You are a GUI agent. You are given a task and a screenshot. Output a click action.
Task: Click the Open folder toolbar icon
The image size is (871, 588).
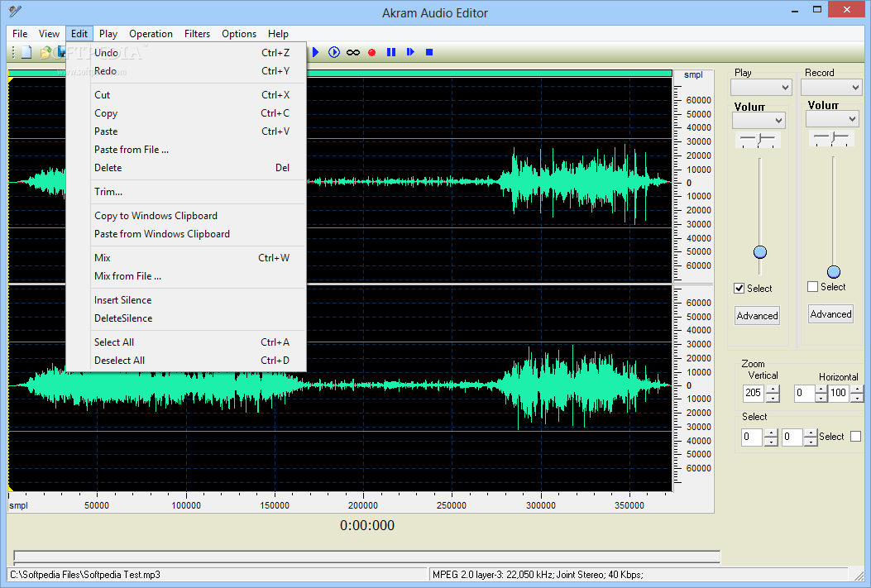pos(45,52)
